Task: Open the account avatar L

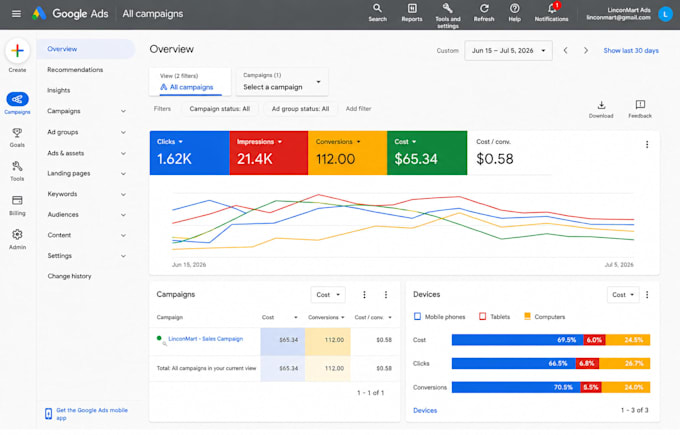Action: 665,14
